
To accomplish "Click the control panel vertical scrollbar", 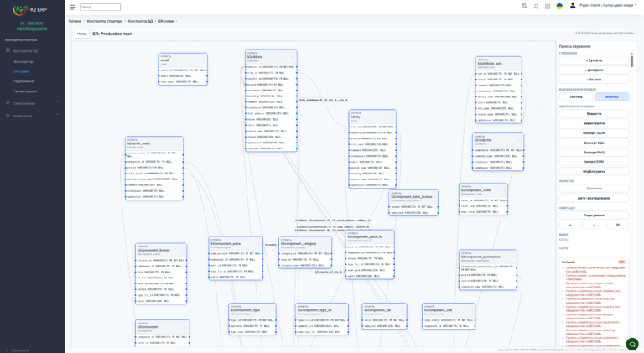I will click(x=631, y=61).
